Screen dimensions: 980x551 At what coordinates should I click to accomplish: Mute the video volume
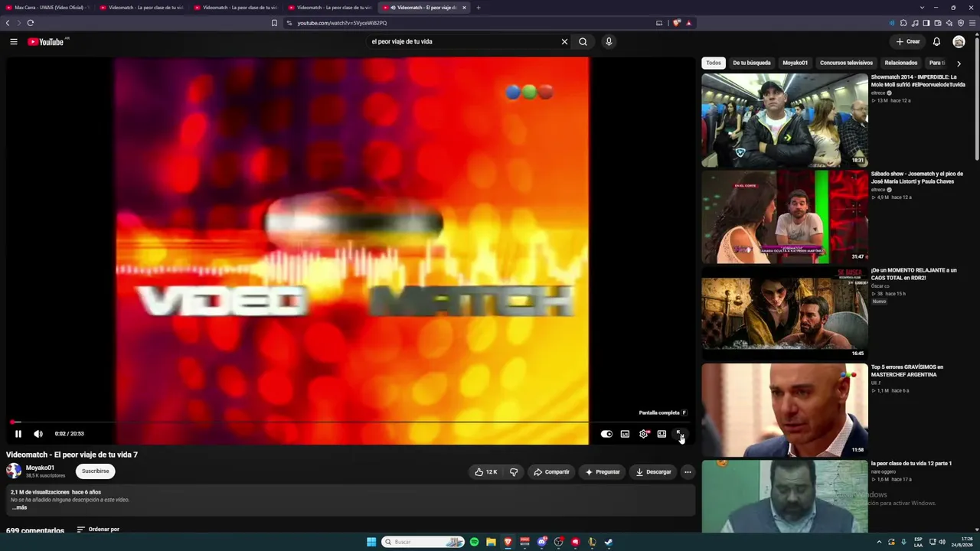[x=38, y=434]
